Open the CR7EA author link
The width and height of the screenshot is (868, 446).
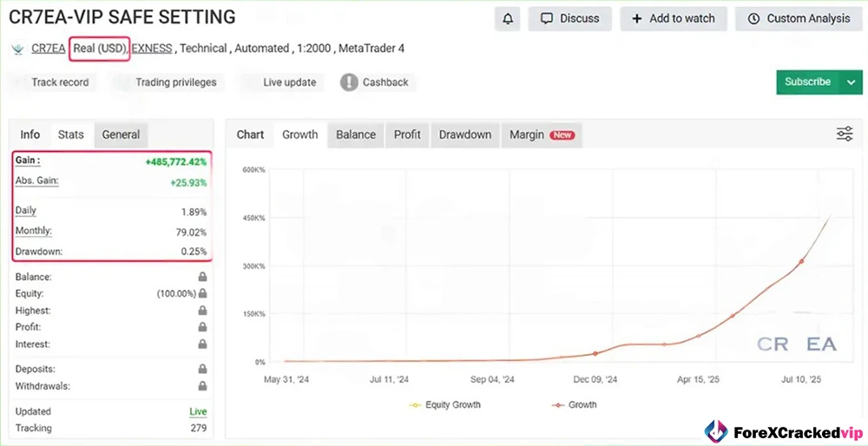click(48, 49)
